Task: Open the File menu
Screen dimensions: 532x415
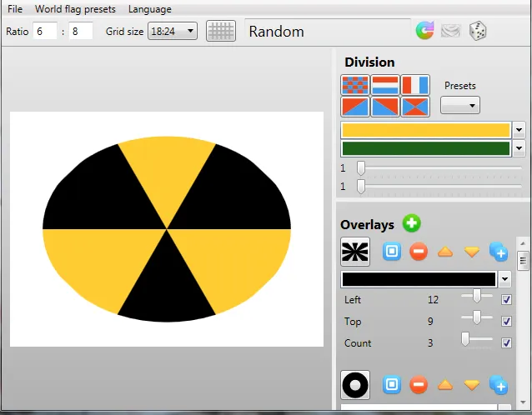Action: [x=15, y=9]
